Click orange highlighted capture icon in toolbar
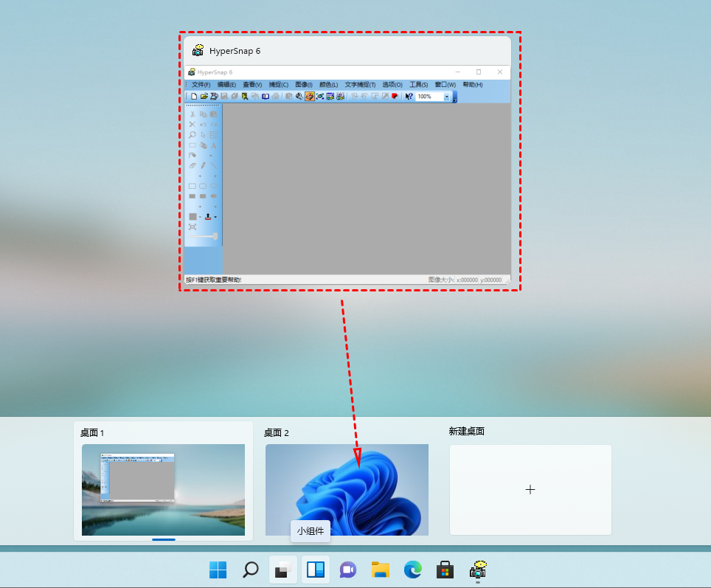The height and width of the screenshot is (588, 711). [310, 96]
